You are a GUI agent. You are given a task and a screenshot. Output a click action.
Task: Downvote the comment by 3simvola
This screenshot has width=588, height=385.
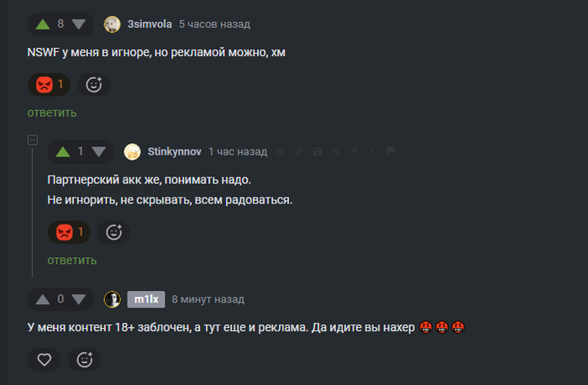[x=79, y=24]
